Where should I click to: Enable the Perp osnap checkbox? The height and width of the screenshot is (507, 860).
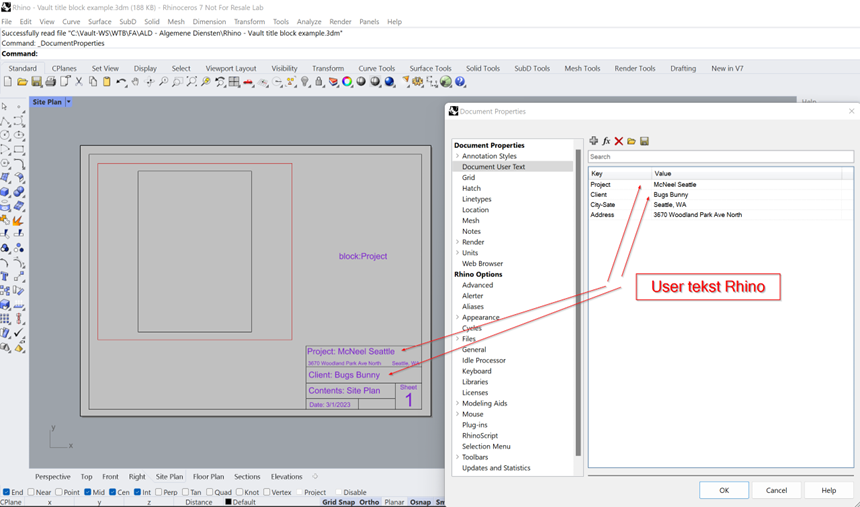[x=159, y=492]
